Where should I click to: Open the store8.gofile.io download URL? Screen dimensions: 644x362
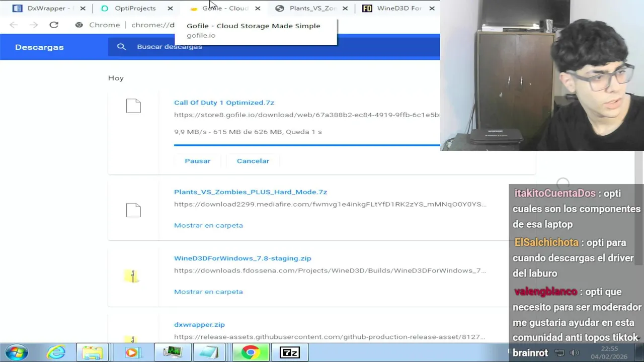[x=307, y=115]
